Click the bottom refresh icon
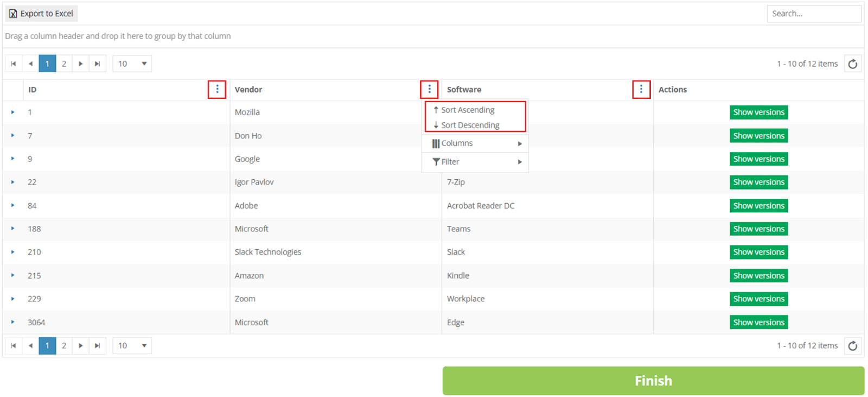Screen dimensions: 868x397 [853, 346]
